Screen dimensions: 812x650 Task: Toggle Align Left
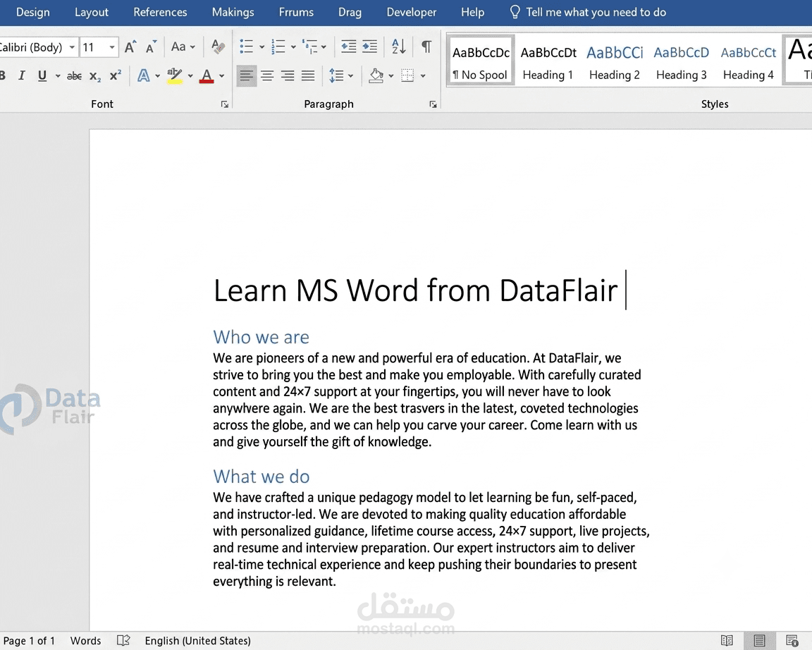point(247,76)
